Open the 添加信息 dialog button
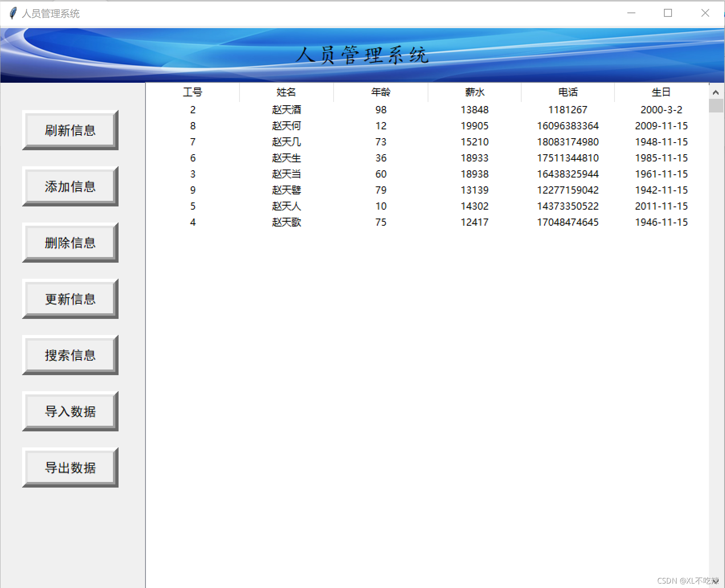Screen dimensions: 725x588 (x=70, y=186)
